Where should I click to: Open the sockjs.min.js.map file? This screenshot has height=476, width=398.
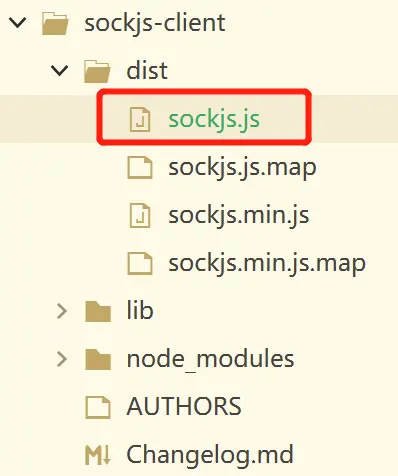pos(267,263)
